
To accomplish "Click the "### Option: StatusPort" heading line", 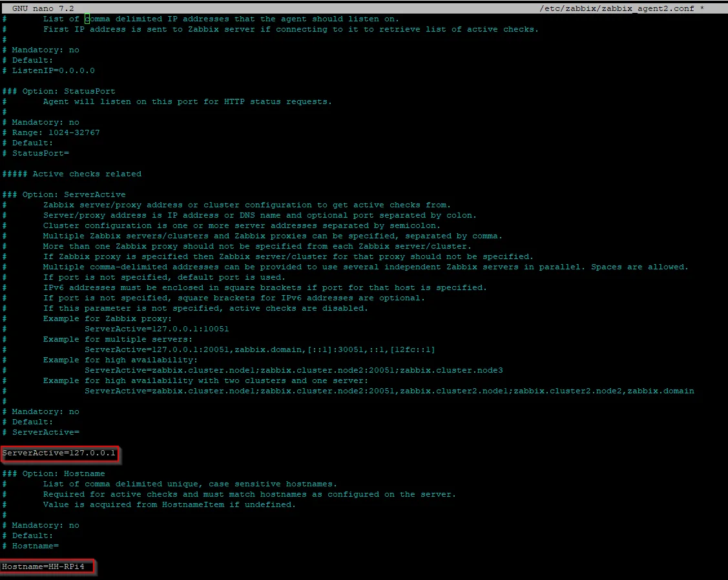I will tap(59, 91).
